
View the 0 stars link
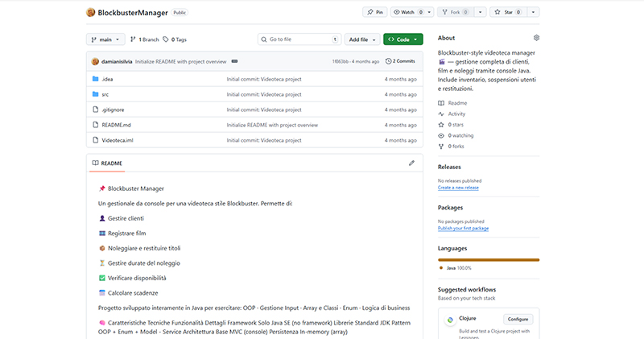451,125
